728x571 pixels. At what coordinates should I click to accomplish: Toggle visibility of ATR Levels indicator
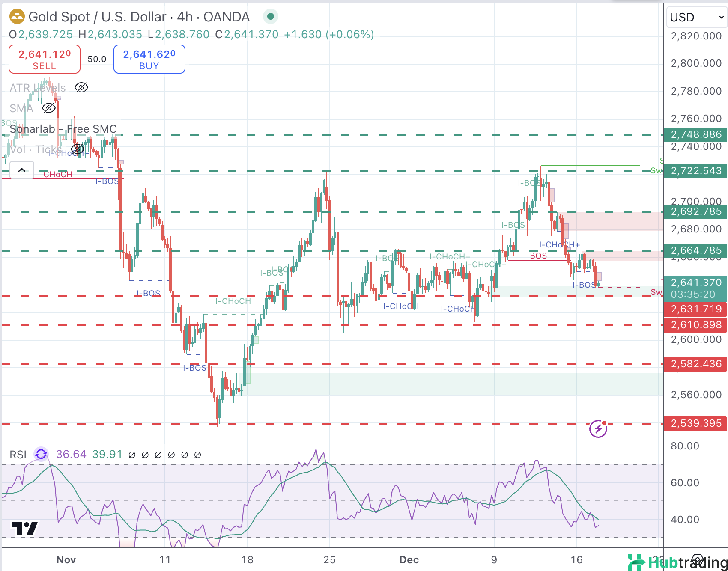(x=81, y=88)
